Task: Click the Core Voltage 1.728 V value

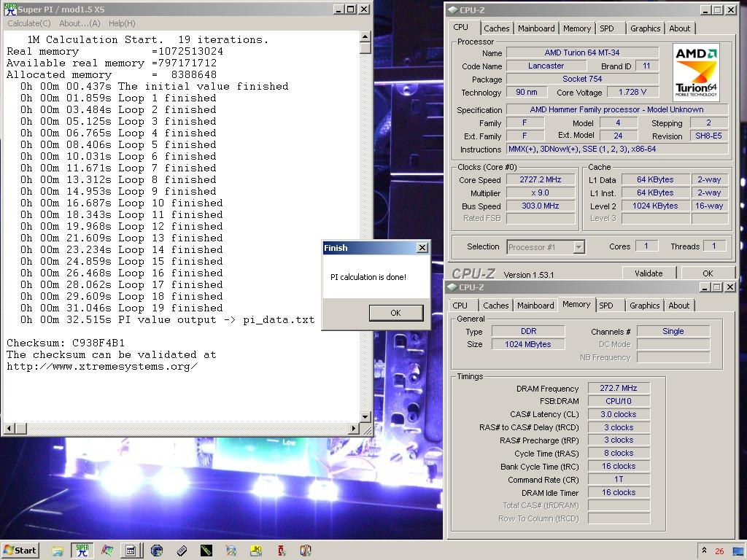Action: tap(632, 92)
